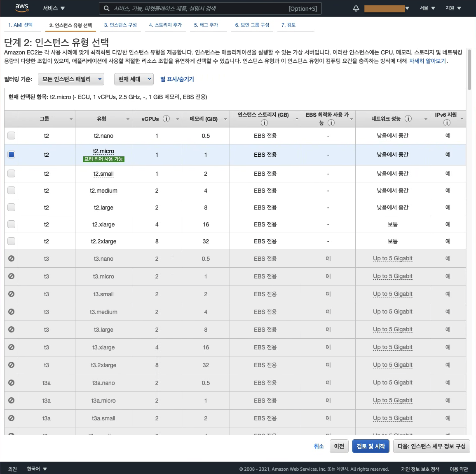Click the page vertical scrollbar
Viewport: 476px width, 474px height.
(469, 70)
